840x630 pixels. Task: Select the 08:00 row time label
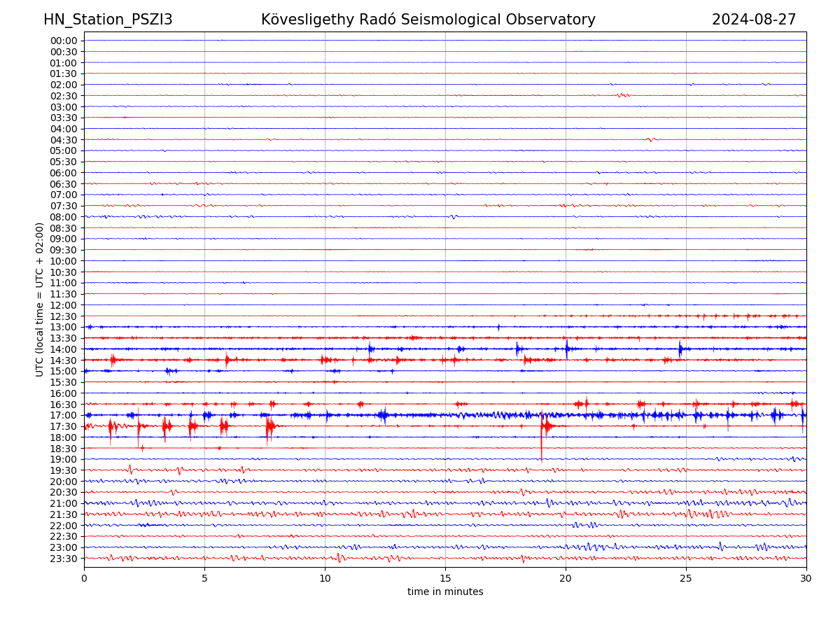tap(63, 217)
